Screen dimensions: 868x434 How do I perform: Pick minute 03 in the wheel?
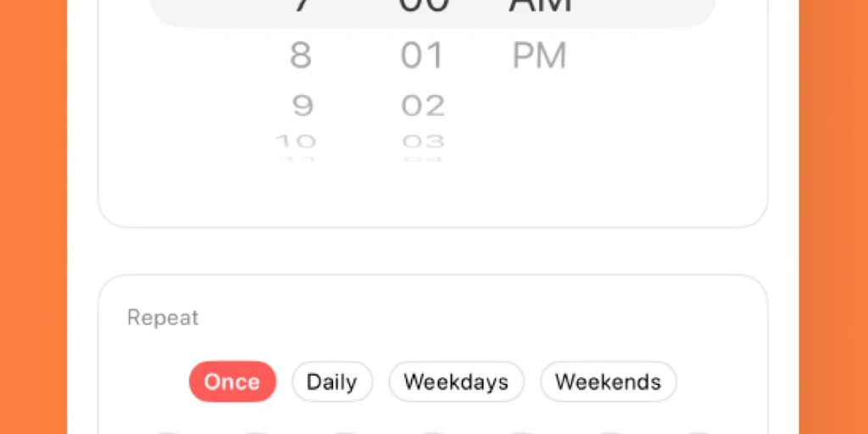pos(423,141)
